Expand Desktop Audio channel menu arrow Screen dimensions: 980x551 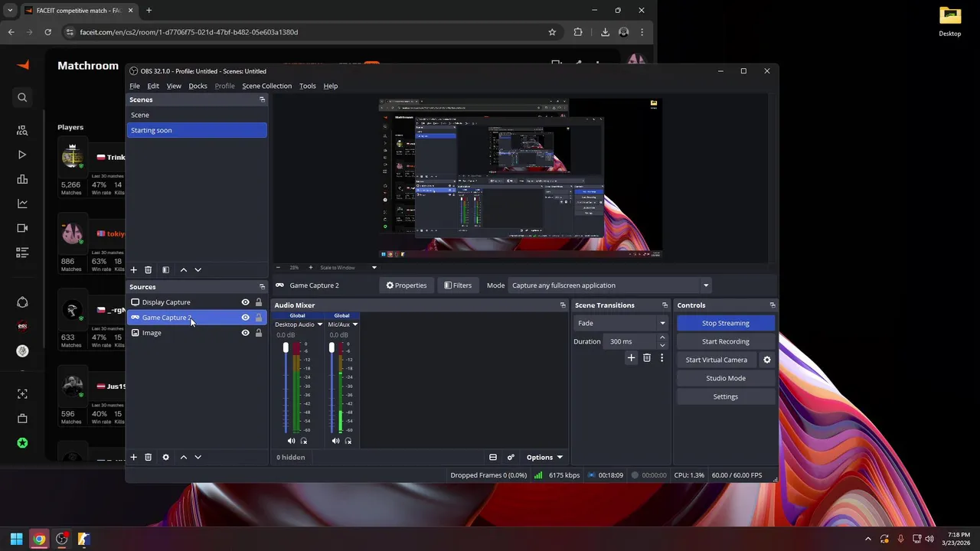[x=319, y=324]
